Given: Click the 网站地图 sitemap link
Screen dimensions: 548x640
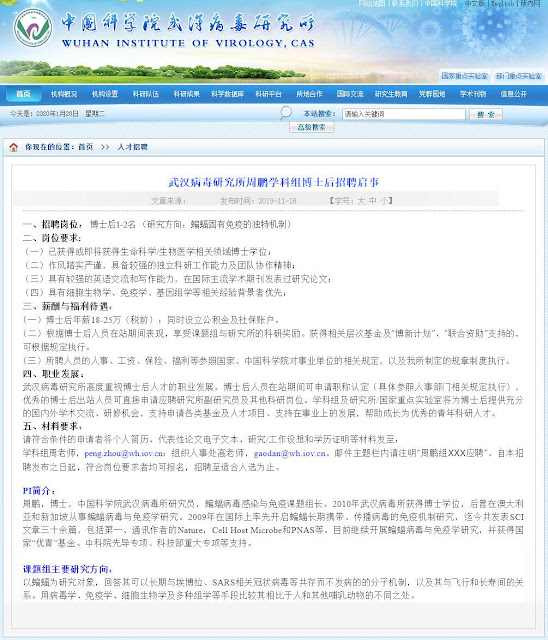Looking at the screenshot, I should [371, 3].
